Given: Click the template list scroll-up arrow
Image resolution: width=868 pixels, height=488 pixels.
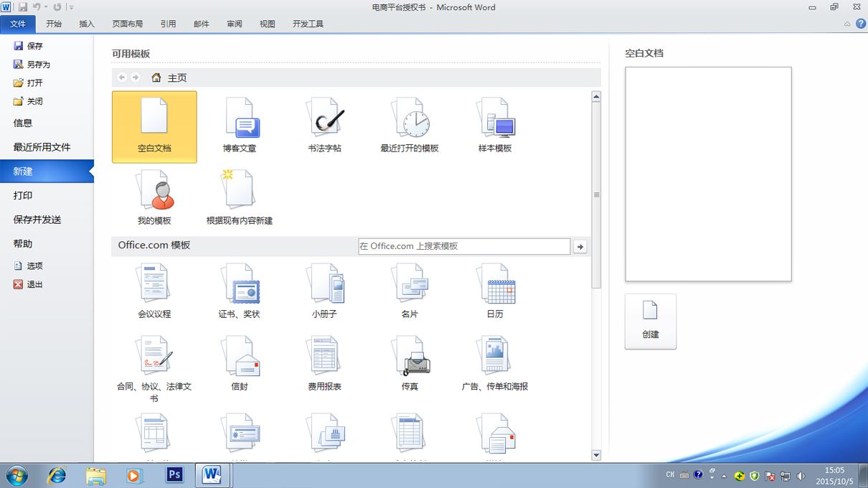Looking at the screenshot, I should click(x=596, y=96).
